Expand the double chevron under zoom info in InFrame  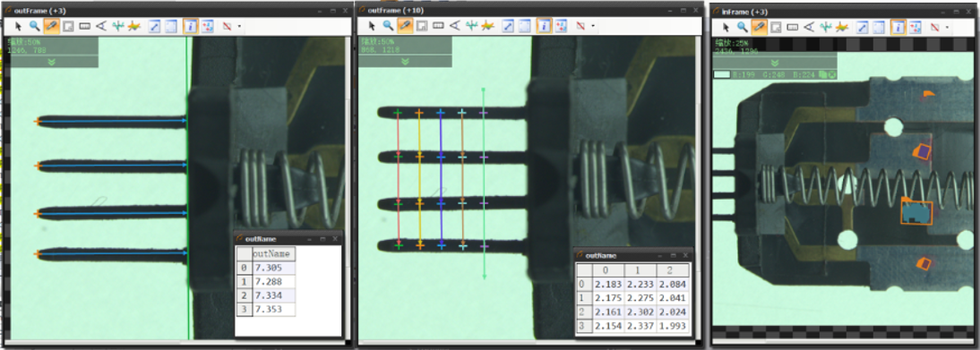(x=775, y=64)
